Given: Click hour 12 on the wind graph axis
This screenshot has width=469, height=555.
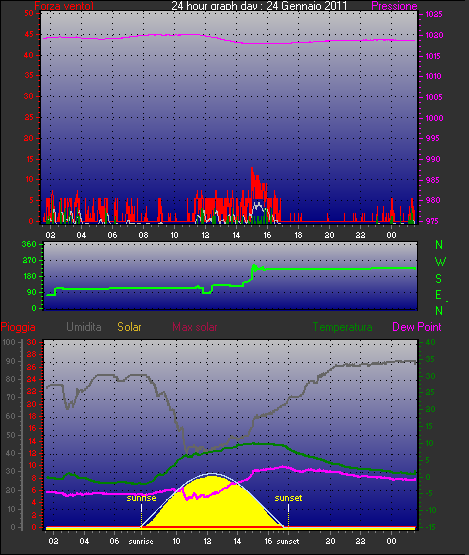Looking at the screenshot, I should (205, 235).
